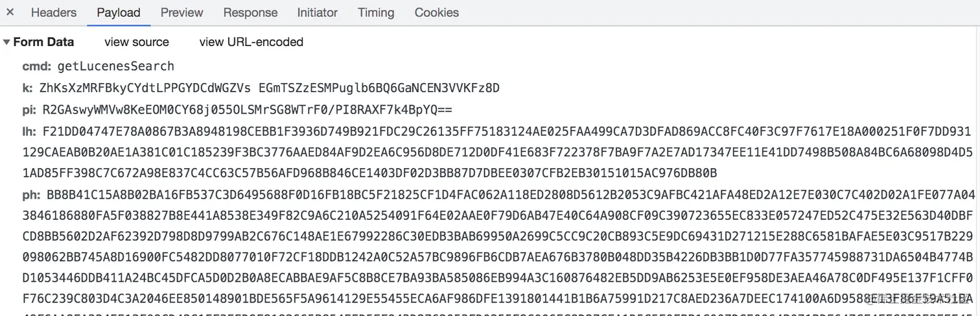Select the k parameter value string
The image size is (980, 316).
270,88
